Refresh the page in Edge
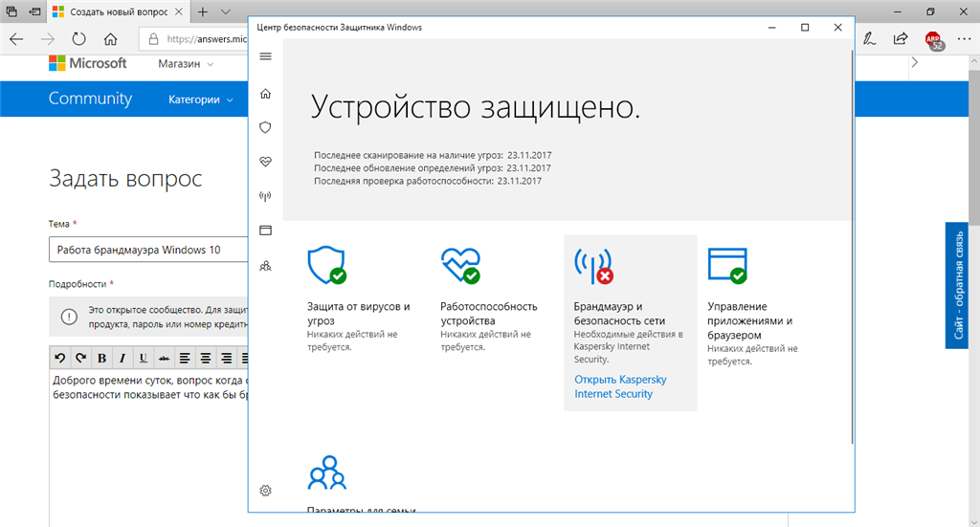Image resolution: width=980 pixels, height=527 pixels. [x=78, y=38]
